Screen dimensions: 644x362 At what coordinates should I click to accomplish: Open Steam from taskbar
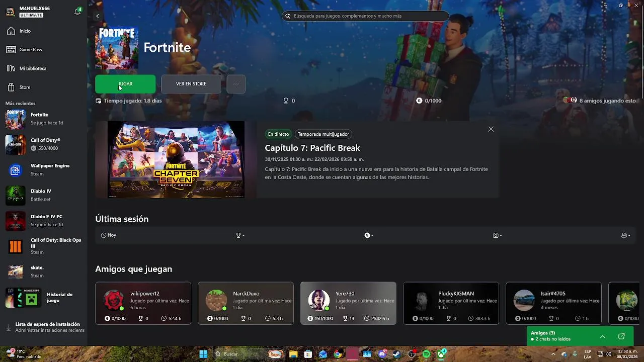[x=396, y=354]
